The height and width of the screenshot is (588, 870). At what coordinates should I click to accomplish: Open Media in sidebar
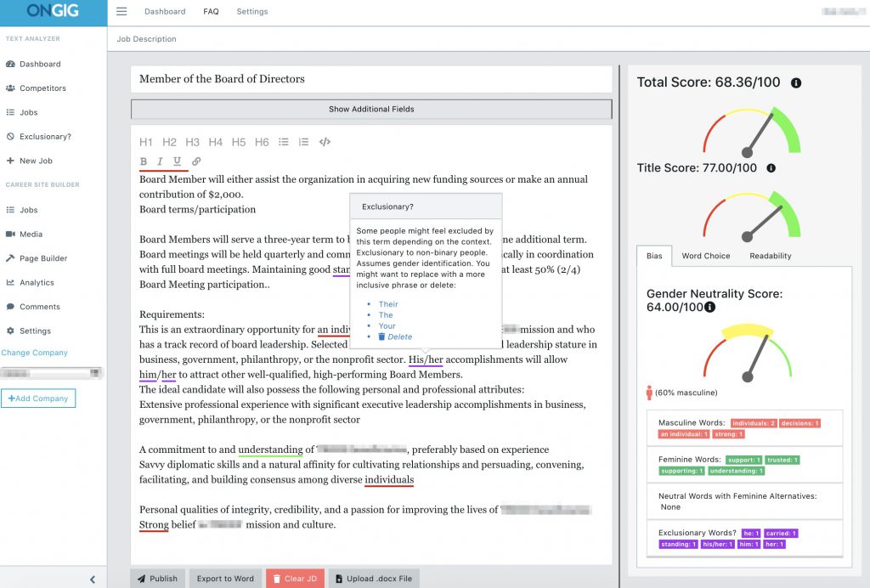[24, 234]
